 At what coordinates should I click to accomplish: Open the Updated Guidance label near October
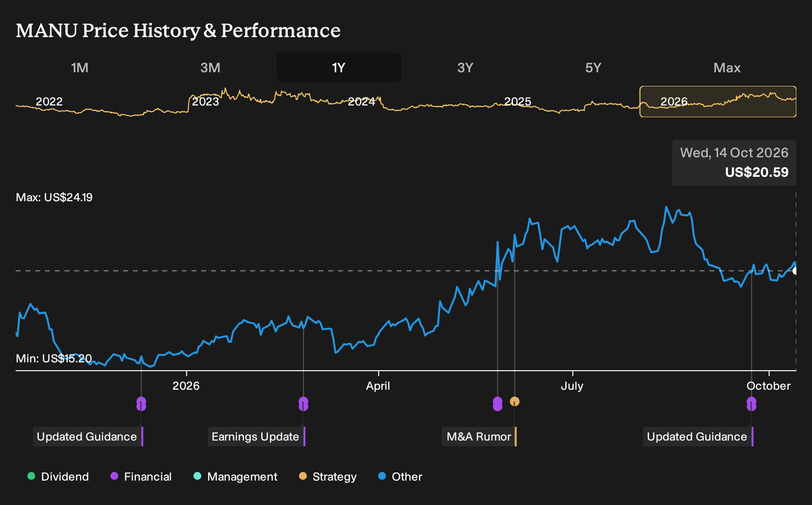click(697, 437)
